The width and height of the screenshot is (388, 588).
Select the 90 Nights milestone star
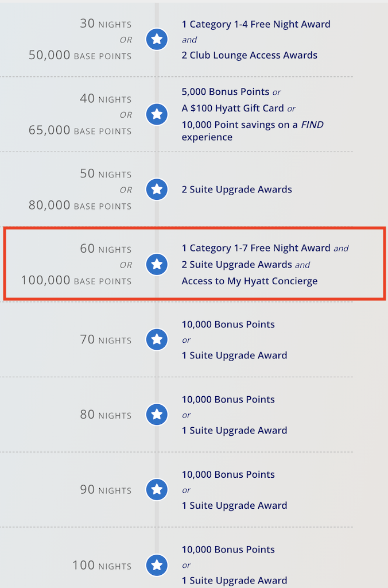click(157, 489)
